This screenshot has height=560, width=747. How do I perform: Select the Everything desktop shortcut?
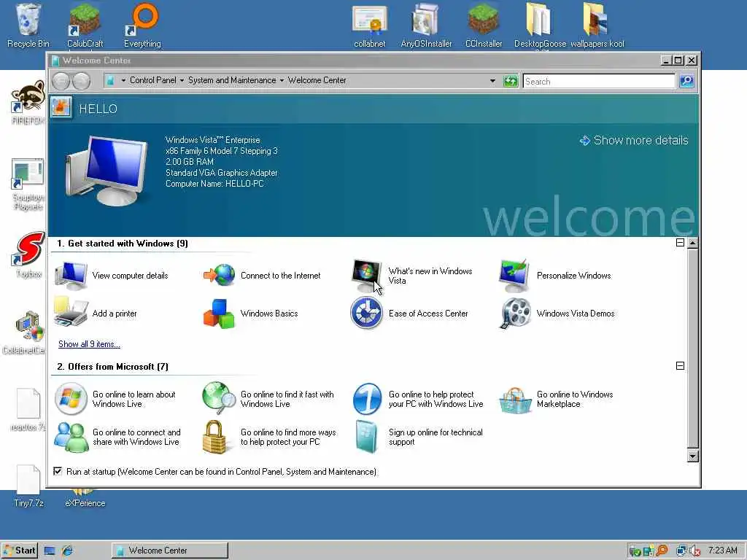pyautogui.click(x=142, y=26)
